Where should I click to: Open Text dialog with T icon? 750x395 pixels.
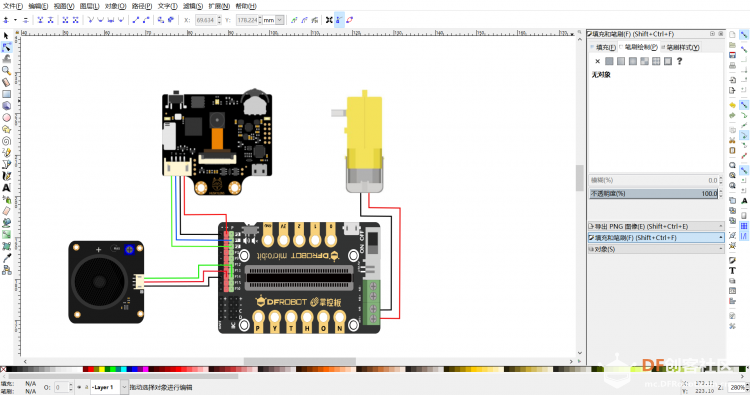pyautogui.click(x=732, y=270)
